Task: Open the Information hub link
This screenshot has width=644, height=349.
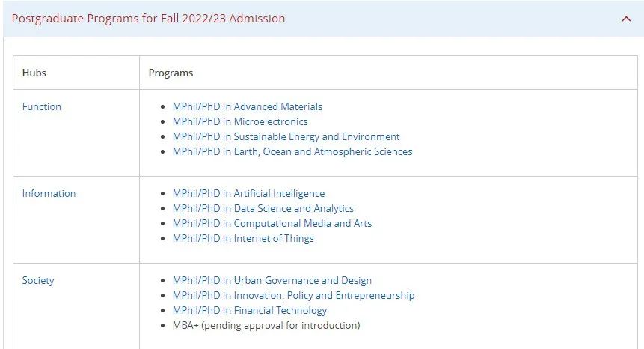Action: coord(49,193)
